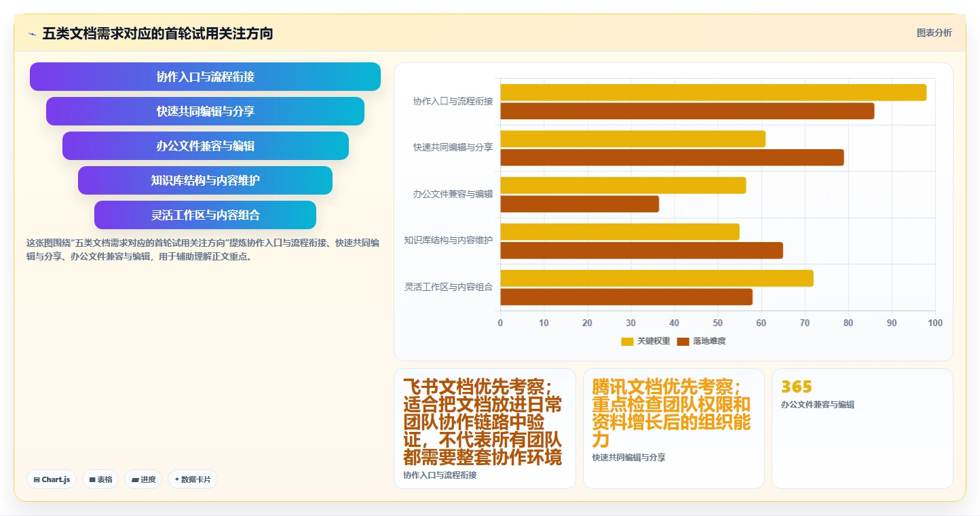The width and height of the screenshot is (980, 516).
Task: Toggle the 关键权重 legend item
Action: (645, 341)
